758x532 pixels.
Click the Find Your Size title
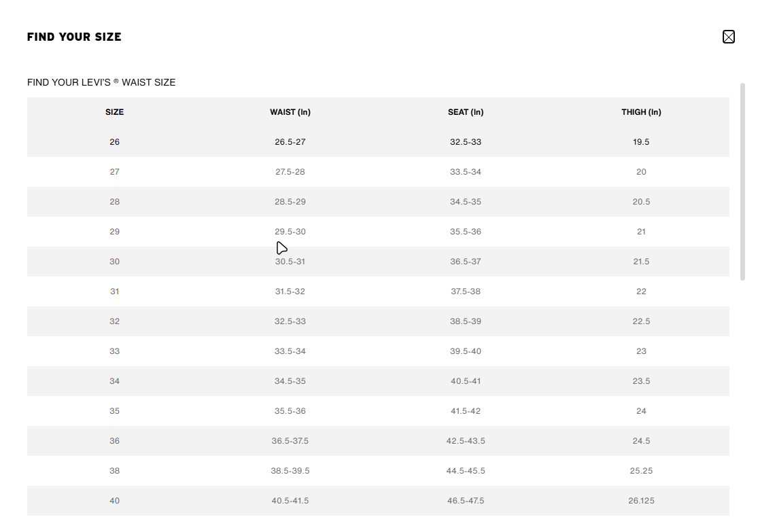[74, 37]
